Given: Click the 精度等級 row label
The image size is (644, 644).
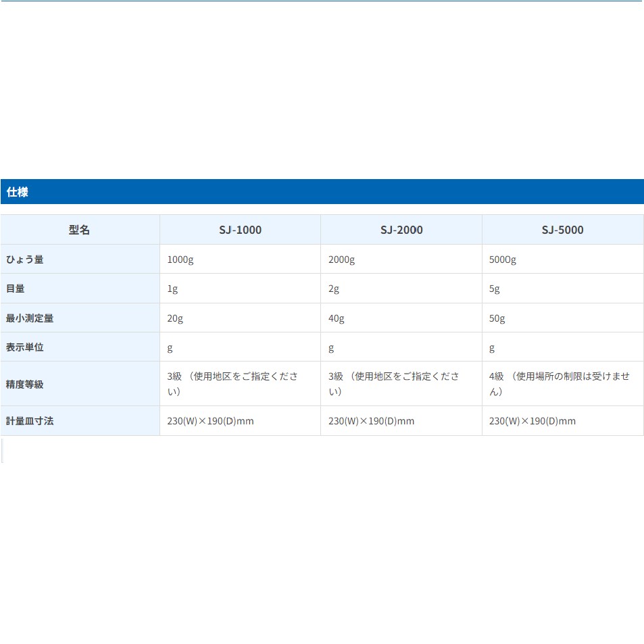Looking at the screenshot, I should pyautogui.click(x=25, y=384).
